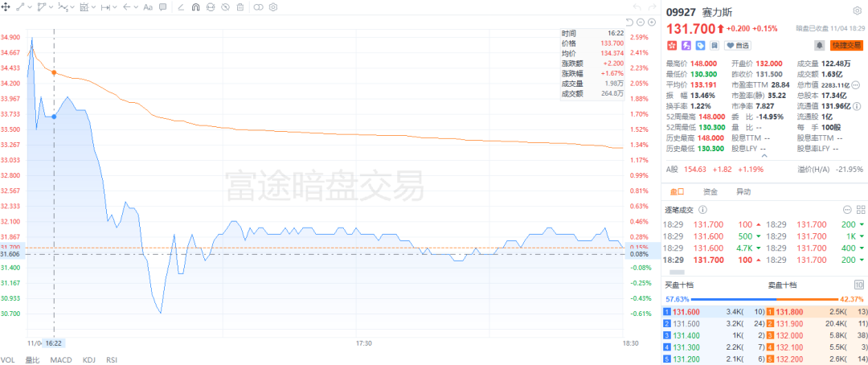
Task: Select the Aa text annotation tool
Action: (147, 7)
